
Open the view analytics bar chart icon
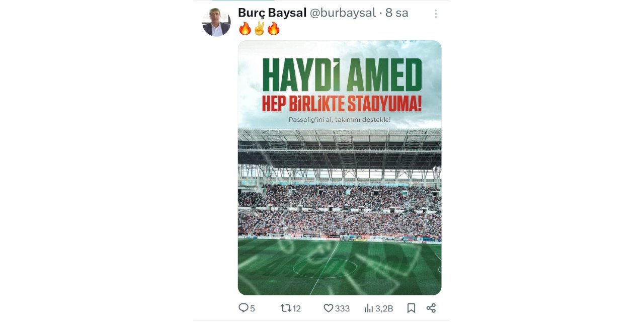pyautogui.click(x=369, y=308)
